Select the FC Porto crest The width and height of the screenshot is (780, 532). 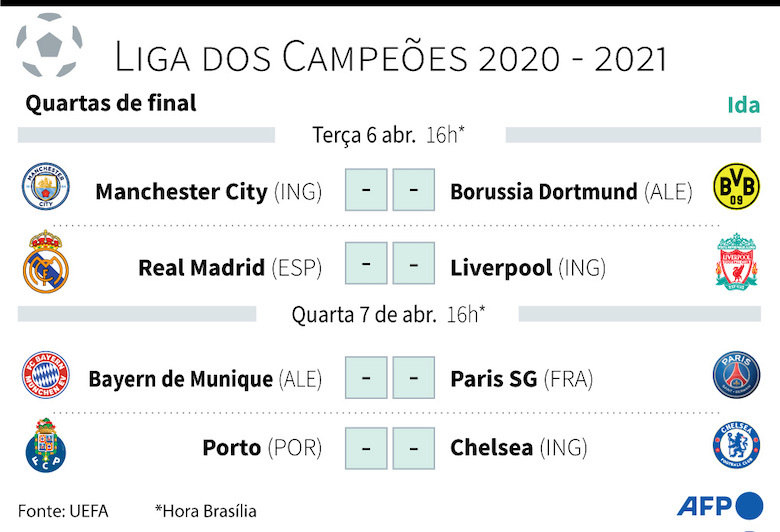coord(46,445)
